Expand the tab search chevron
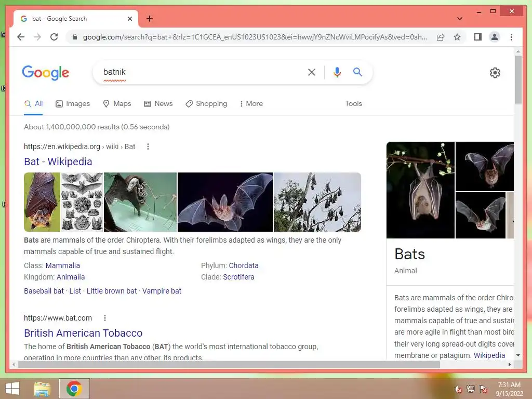 tap(460, 19)
